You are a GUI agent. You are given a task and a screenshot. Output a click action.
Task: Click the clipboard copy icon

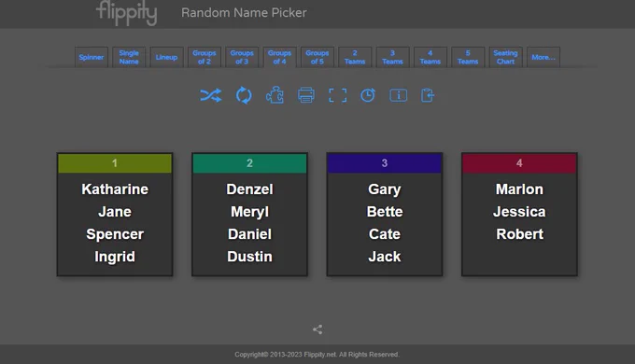(428, 95)
